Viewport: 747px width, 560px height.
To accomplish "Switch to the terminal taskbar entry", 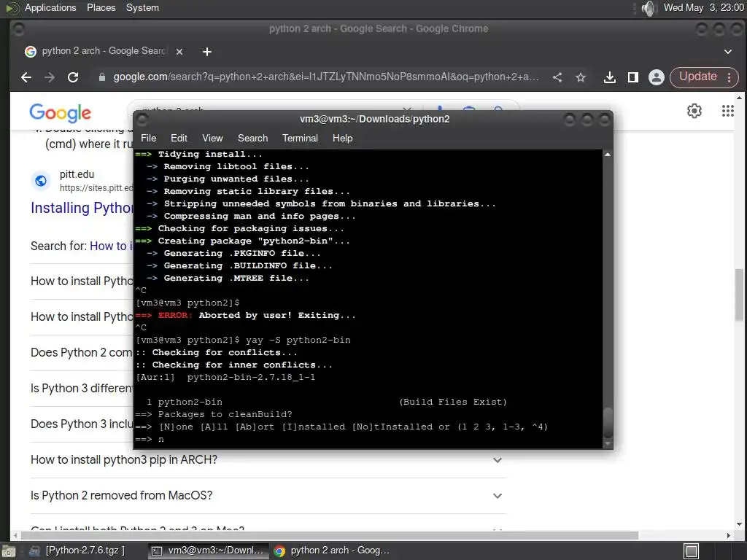I will (x=208, y=551).
